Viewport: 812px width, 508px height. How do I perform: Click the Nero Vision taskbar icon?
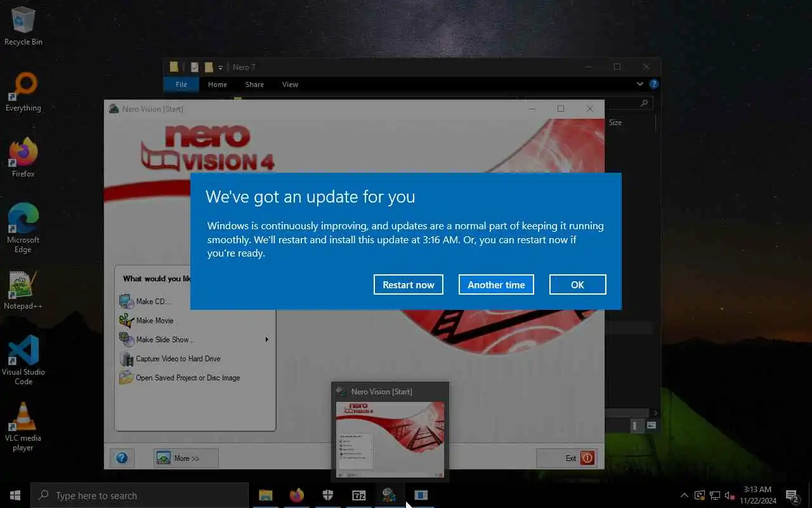[390, 495]
